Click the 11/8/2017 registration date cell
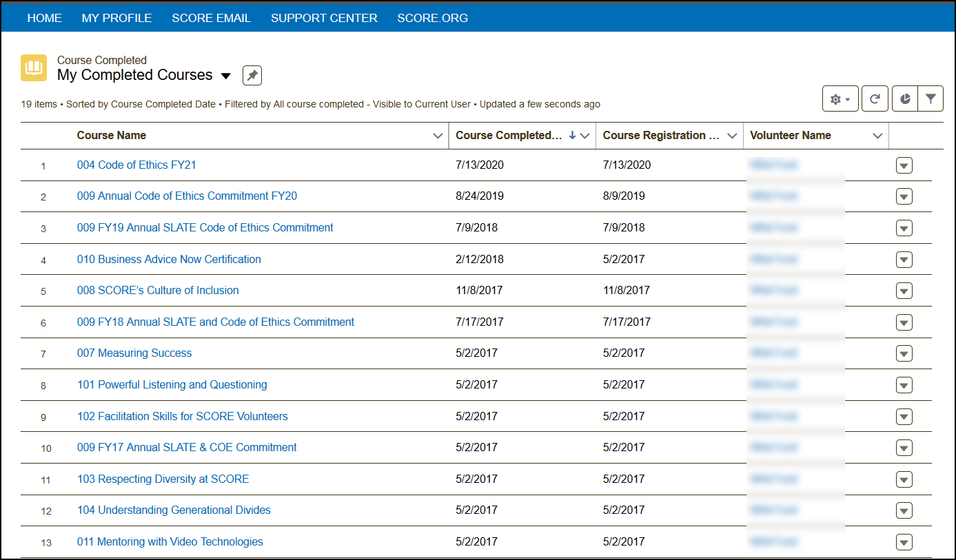The height and width of the screenshot is (560, 956). (627, 290)
